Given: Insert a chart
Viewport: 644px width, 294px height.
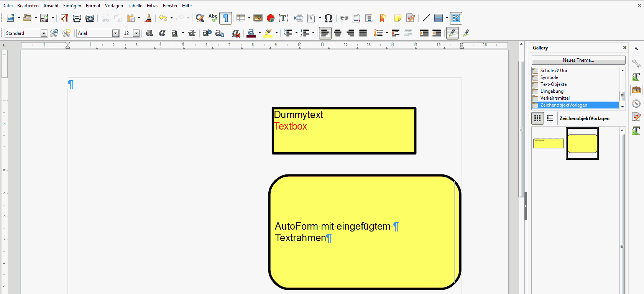Looking at the screenshot, I should tap(271, 18).
